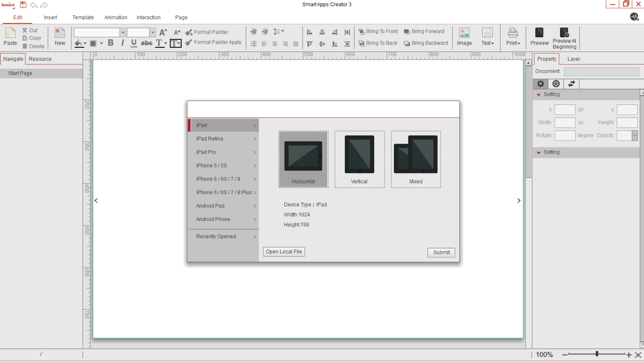Open the Animation ribbon tab
This screenshot has width=644, height=362.
coord(116,17)
